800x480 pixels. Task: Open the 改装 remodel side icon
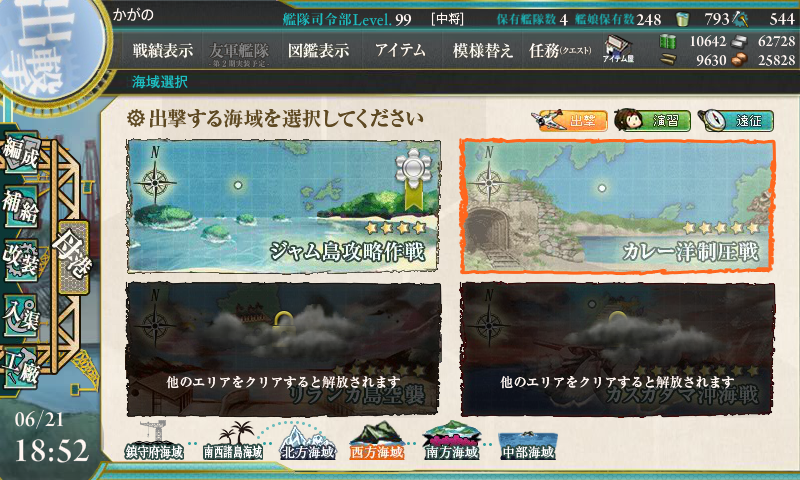(20, 260)
